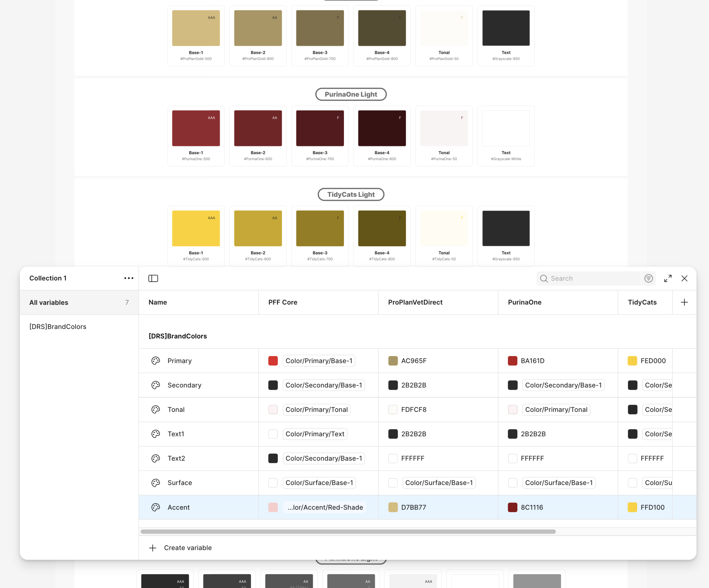Click the Create variable button
Image resolution: width=709 pixels, height=588 pixels.
click(181, 548)
